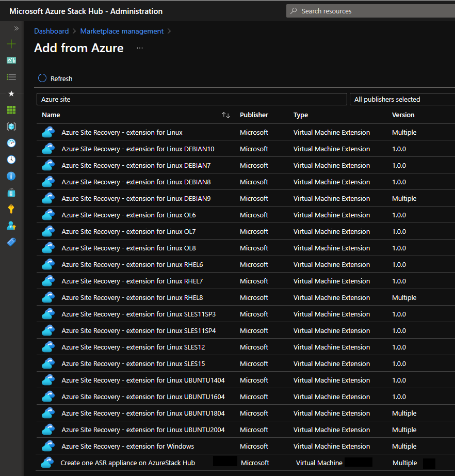Screen dimensions: 455x476
Task: Sort the list by Name column arrows
Action: click(x=226, y=115)
